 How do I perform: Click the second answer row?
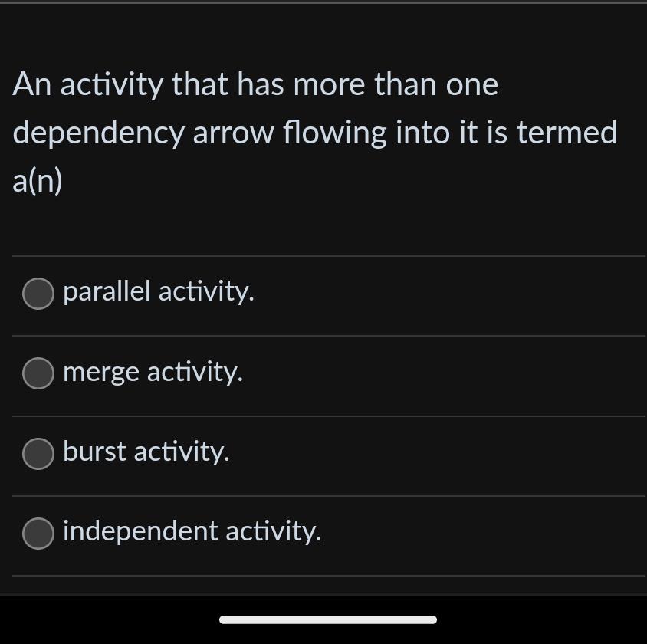(x=323, y=374)
